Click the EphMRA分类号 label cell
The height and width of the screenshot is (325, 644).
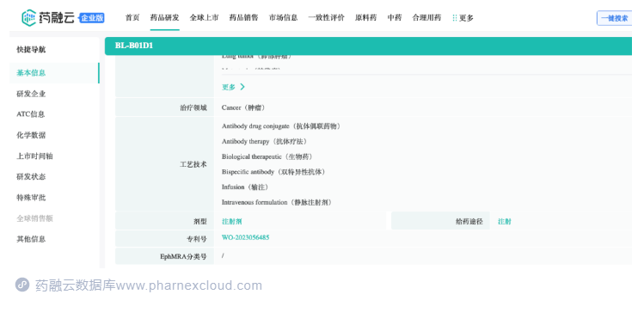click(164, 256)
